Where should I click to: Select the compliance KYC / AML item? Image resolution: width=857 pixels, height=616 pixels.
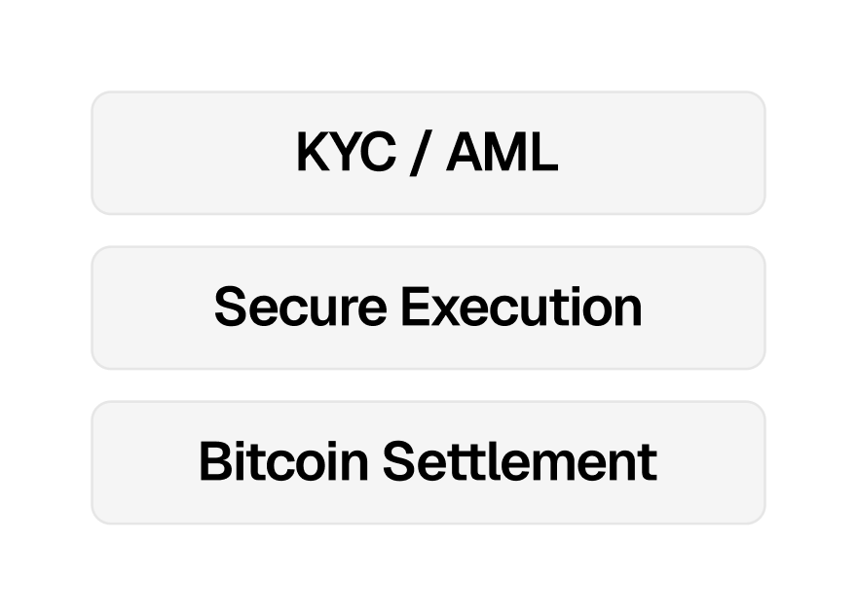pyautogui.click(x=428, y=153)
